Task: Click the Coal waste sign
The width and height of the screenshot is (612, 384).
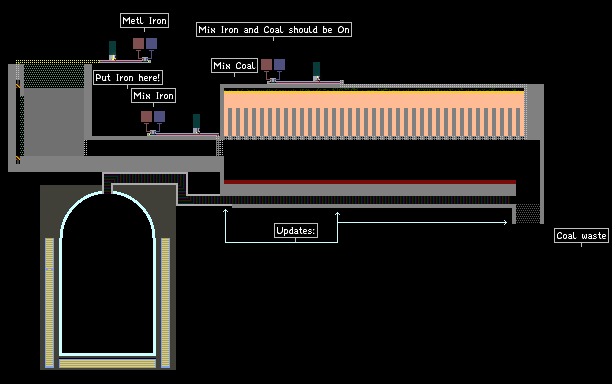Action: coord(581,236)
